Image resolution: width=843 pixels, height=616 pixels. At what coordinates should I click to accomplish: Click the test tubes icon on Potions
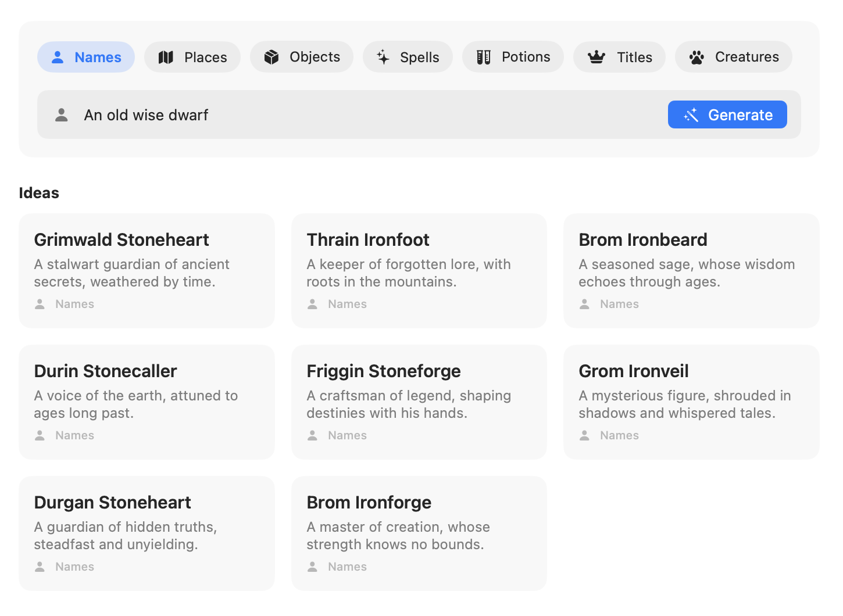(484, 57)
